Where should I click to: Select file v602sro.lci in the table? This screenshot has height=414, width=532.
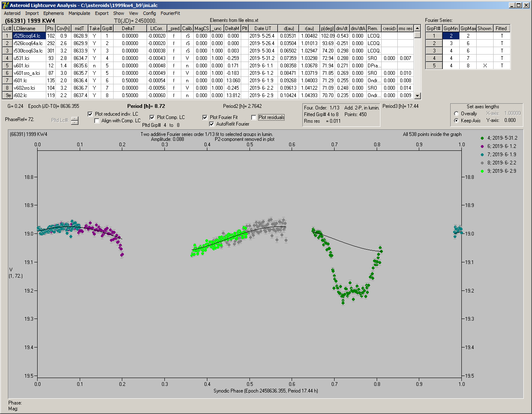pyautogui.click(x=29, y=88)
